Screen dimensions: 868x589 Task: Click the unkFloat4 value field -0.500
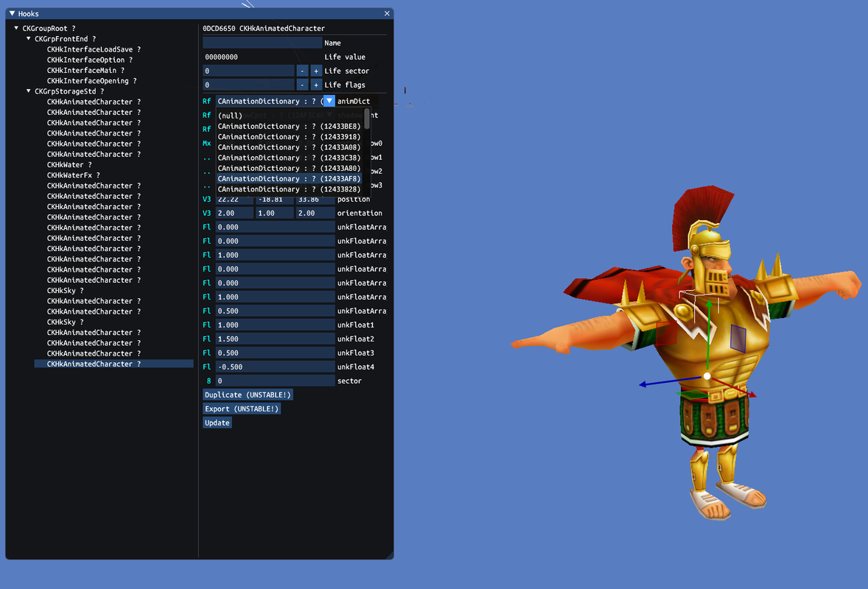275,367
